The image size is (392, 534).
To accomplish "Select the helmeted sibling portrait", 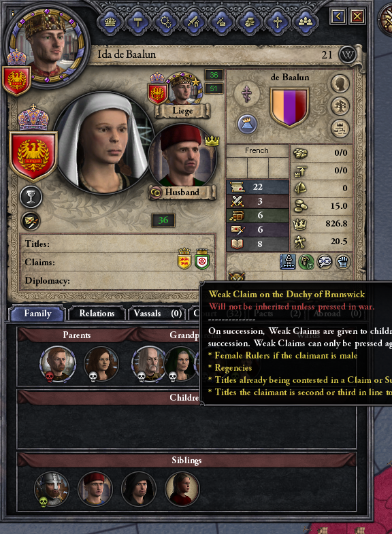I will pos(52,488).
